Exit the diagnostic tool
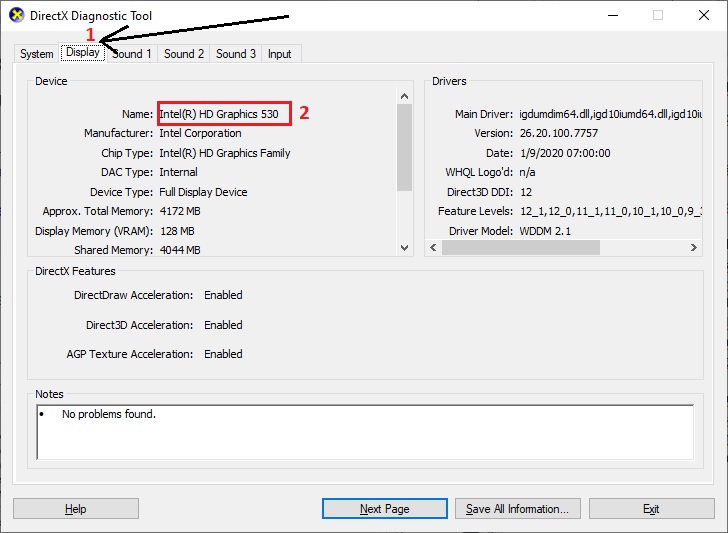Viewport: 728px width, 533px height. 651,509
